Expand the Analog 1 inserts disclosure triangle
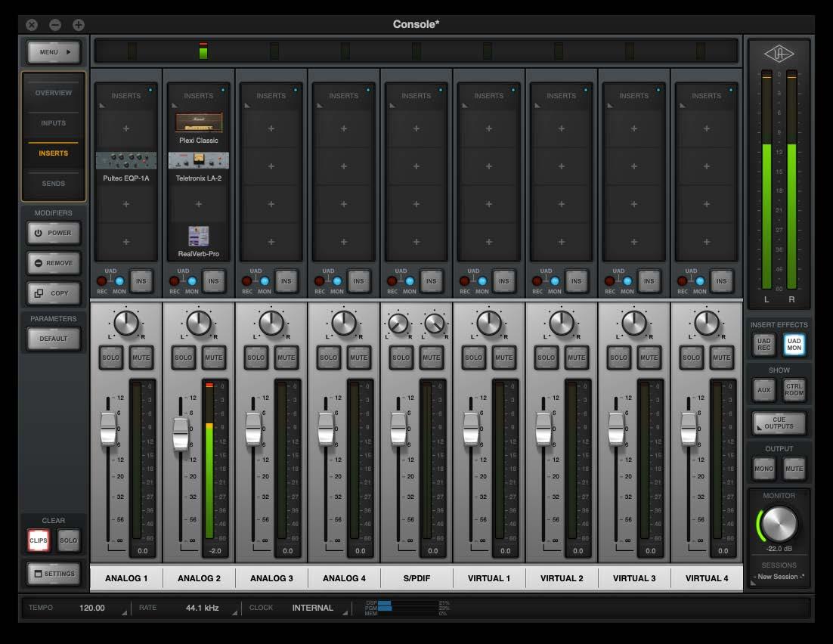Viewport: 833px width, 644px height. coord(103,105)
